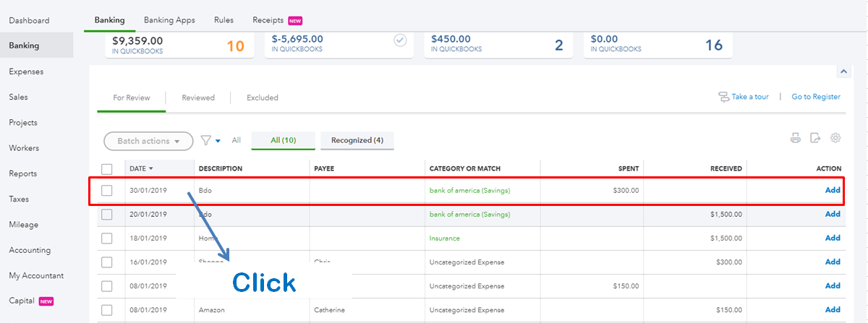Click Add for the $300.00 Bdo transaction

pyautogui.click(x=833, y=191)
